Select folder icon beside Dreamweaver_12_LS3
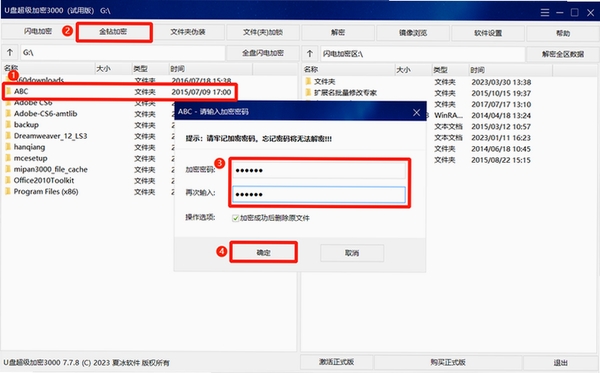The height and width of the screenshot is (373, 600). click(x=8, y=136)
